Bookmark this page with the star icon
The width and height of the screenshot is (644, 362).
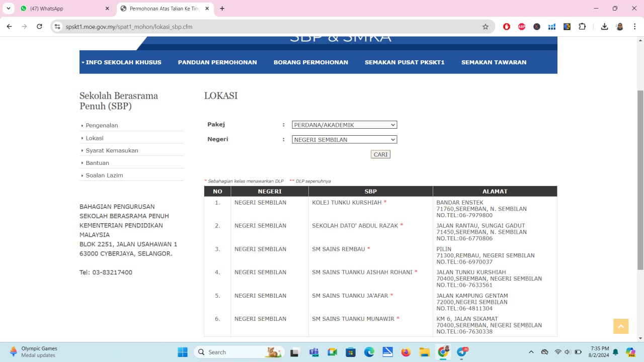point(485,27)
